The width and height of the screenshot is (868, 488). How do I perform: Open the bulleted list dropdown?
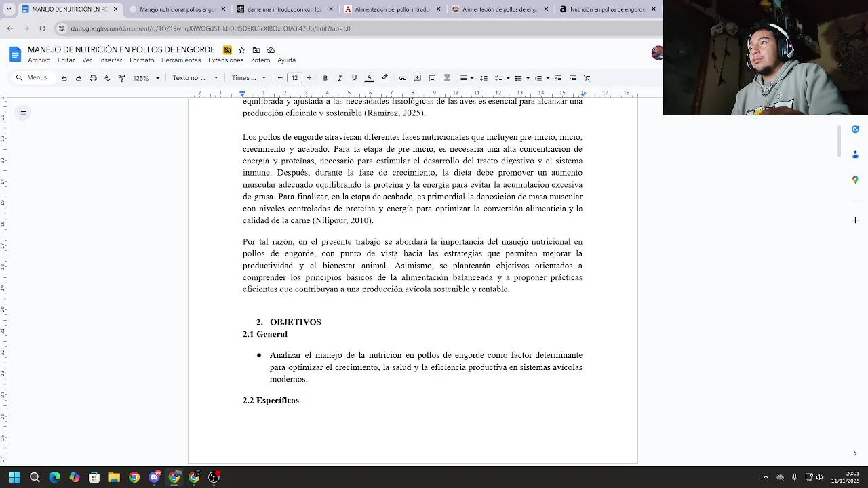[521, 78]
